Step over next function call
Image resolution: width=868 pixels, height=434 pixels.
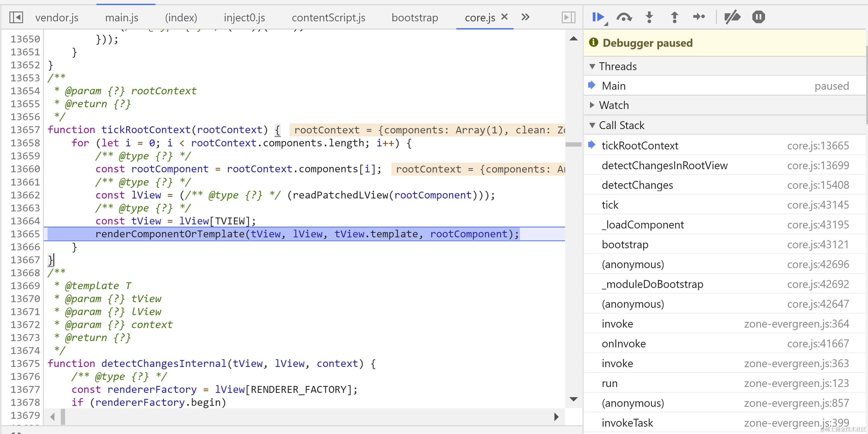(624, 17)
